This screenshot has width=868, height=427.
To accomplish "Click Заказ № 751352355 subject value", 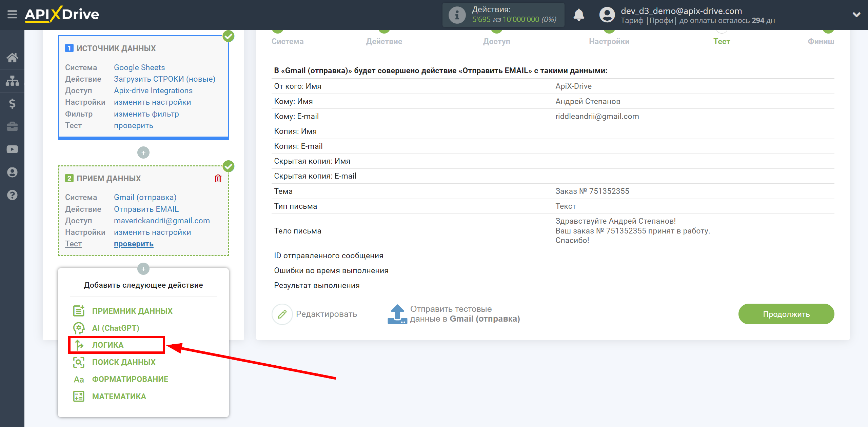I will 592,191.
